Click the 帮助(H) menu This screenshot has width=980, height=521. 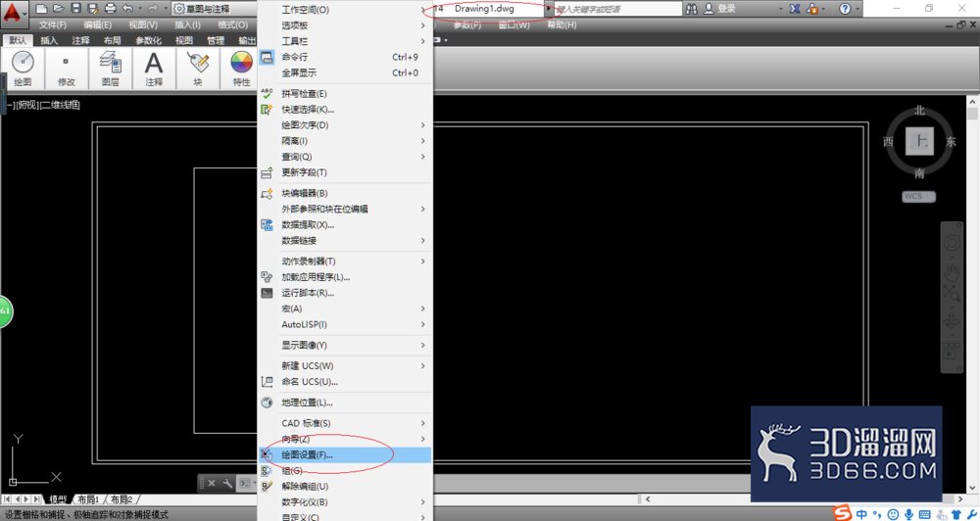562,25
